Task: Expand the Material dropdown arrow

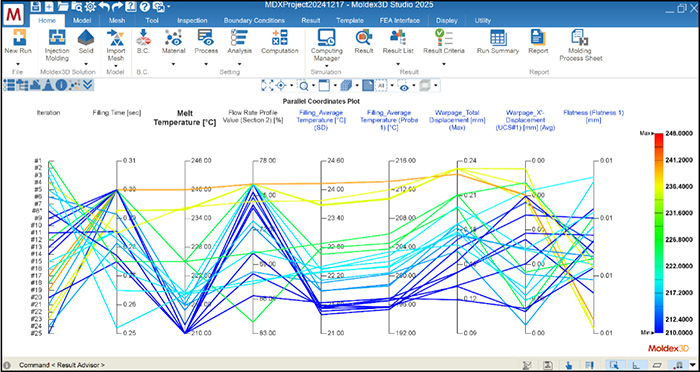Action: point(173,64)
